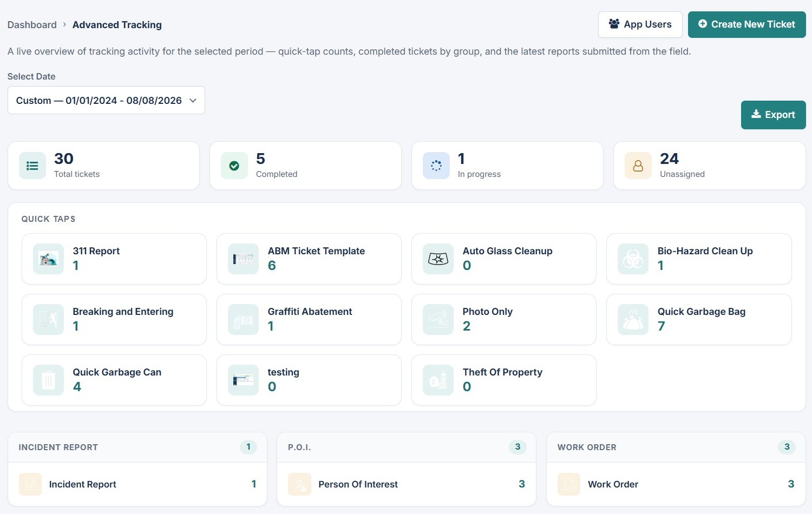Click the Quick Garbage Bag icon

(x=633, y=320)
